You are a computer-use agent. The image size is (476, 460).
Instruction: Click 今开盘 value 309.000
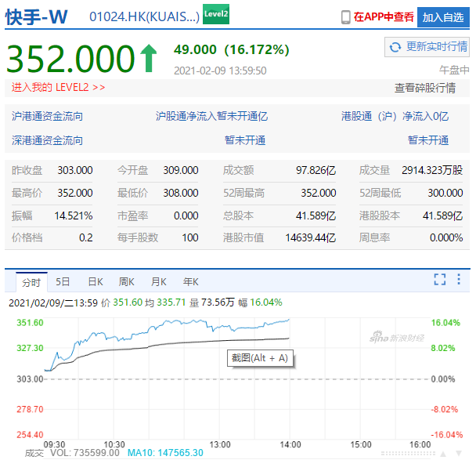tap(181, 171)
